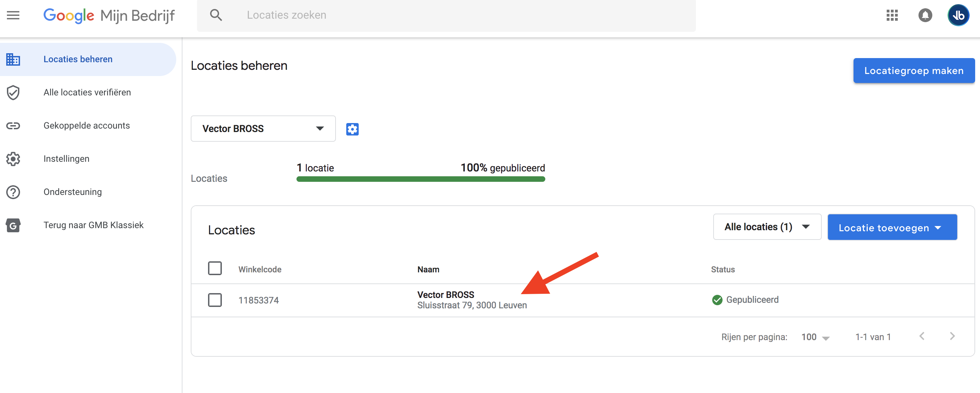Screen dimensions: 980x393
Task: Open the Alle locaties (1) filter
Action: (766, 227)
